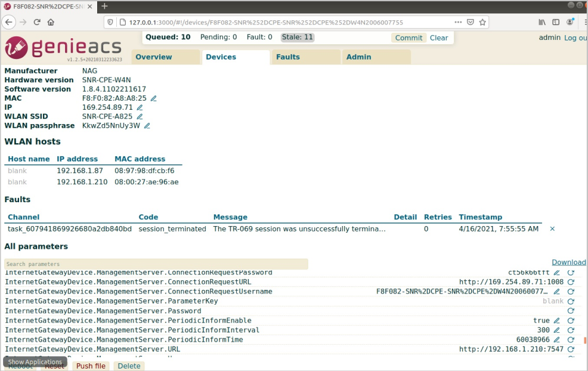The width and height of the screenshot is (588, 371).
Task: Reload the browser page
Action: (x=37, y=22)
